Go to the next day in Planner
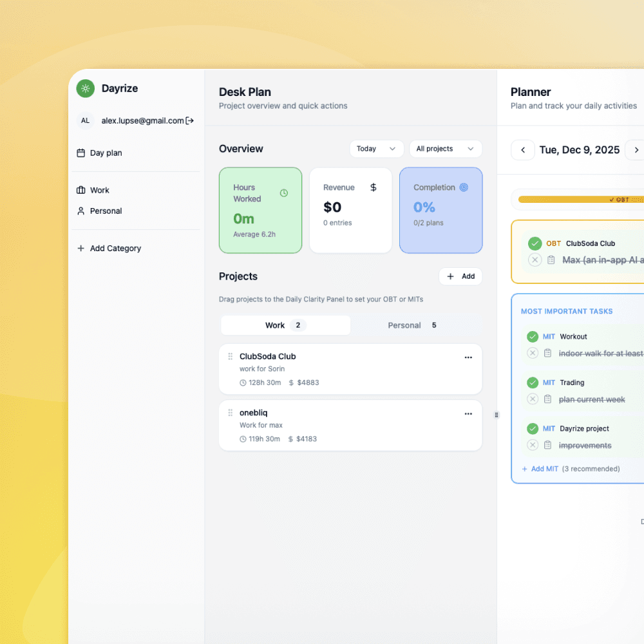The width and height of the screenshot is (644, 644). coord(636,150)
